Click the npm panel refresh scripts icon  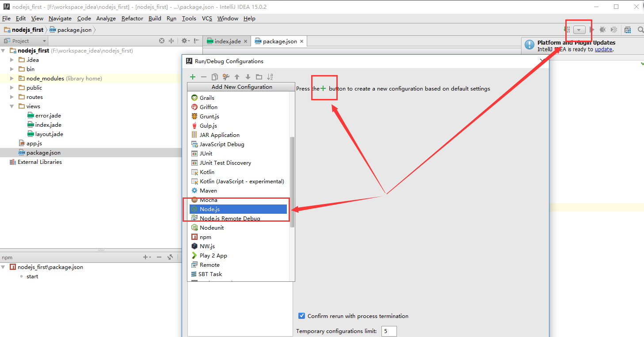tap(170, 257)
